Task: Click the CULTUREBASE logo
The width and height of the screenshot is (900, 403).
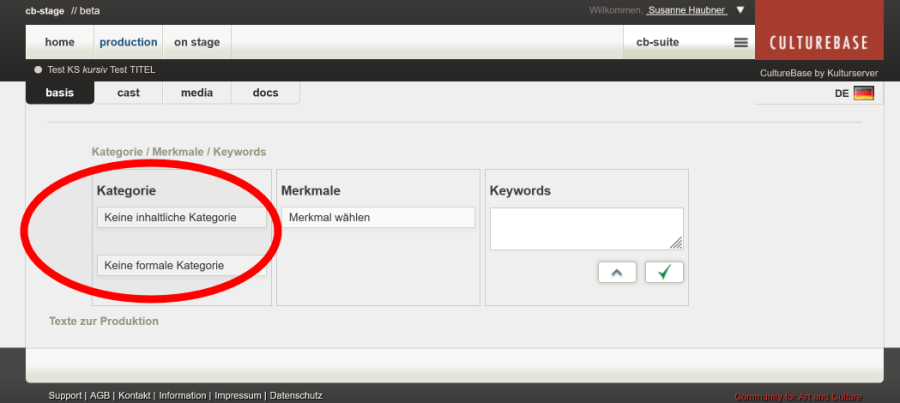Action: point(818,43)
